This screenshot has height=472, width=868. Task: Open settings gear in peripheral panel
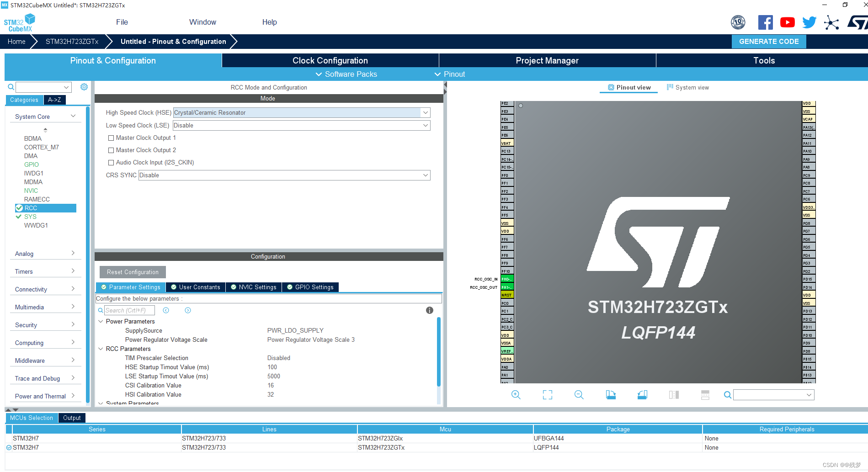click(x=84, y=87)
